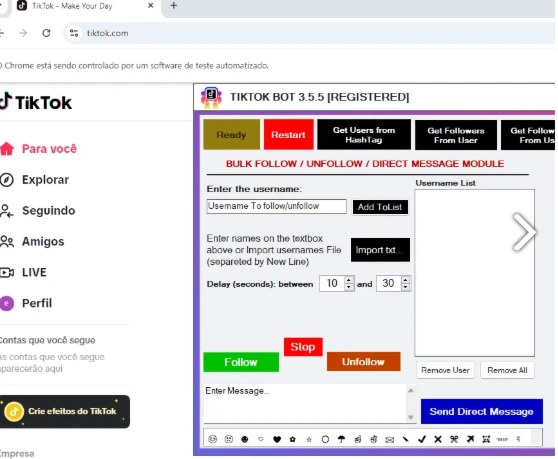
Task: Insert the umbrella emoji symbol
Action: 341,439
